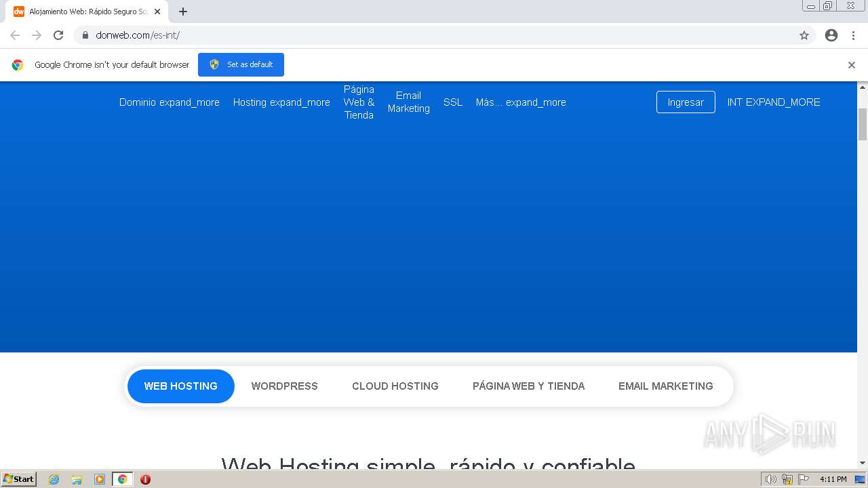Click the page vertical scrollbar thumb
868x488 pixels.
863,124
